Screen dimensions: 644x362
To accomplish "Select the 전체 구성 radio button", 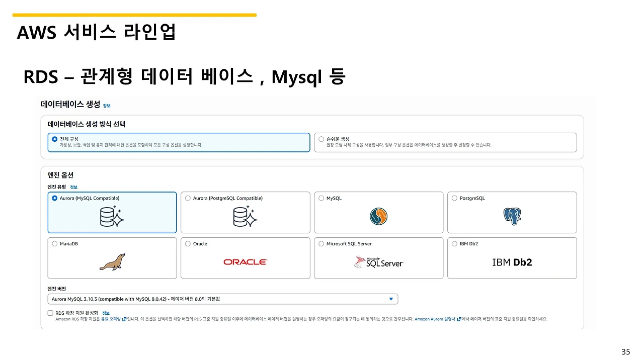I will [x=54, y=139].
